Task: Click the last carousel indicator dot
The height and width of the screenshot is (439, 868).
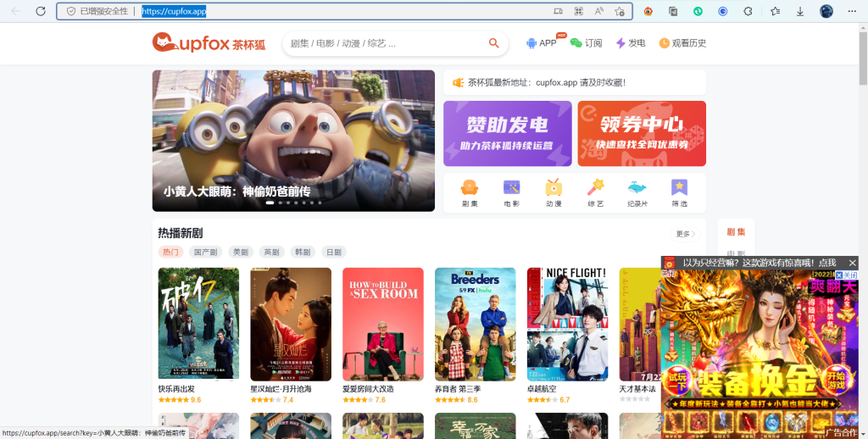Action: 320,203
